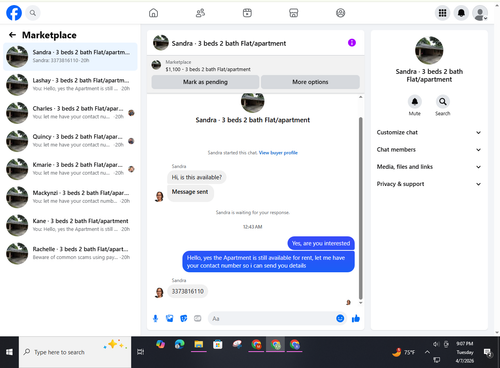Viewport: 500px width, 368px height.
Task: Open the $1,100 listing thumbnail
Action: (156, 65)
